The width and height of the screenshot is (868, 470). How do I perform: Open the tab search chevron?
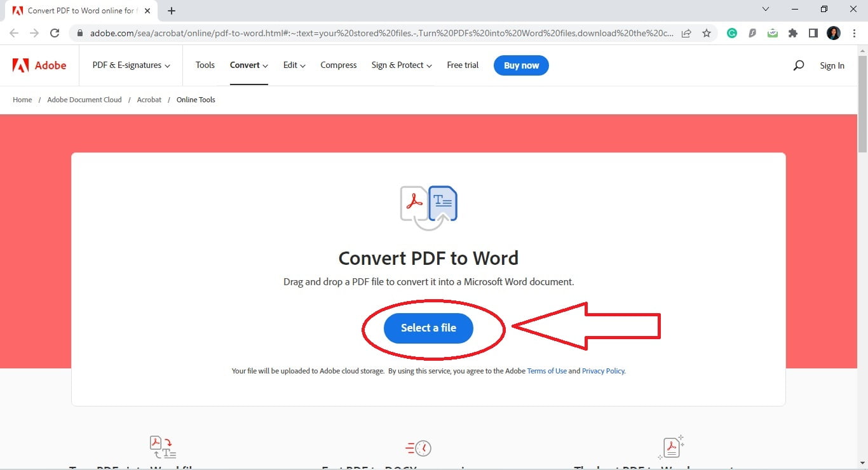(x=766, y=9)
